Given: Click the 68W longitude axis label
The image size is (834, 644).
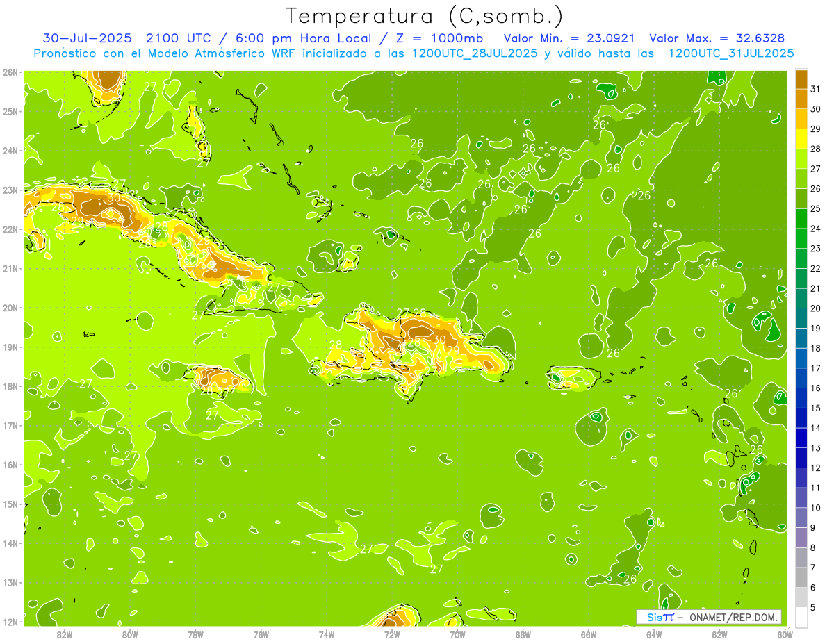Looking at the screenshot, I should coord(523,634).
